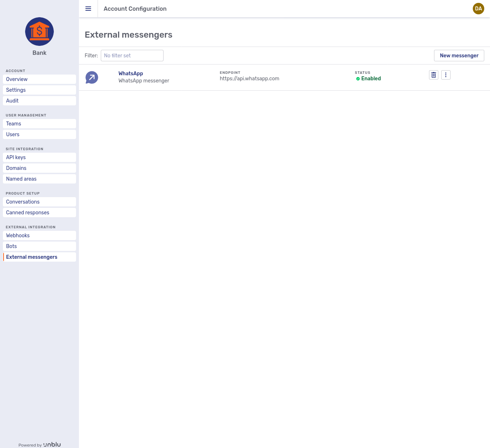Click the Bank logo icon
The image size is (490, 448).
[x=39, y=32]
